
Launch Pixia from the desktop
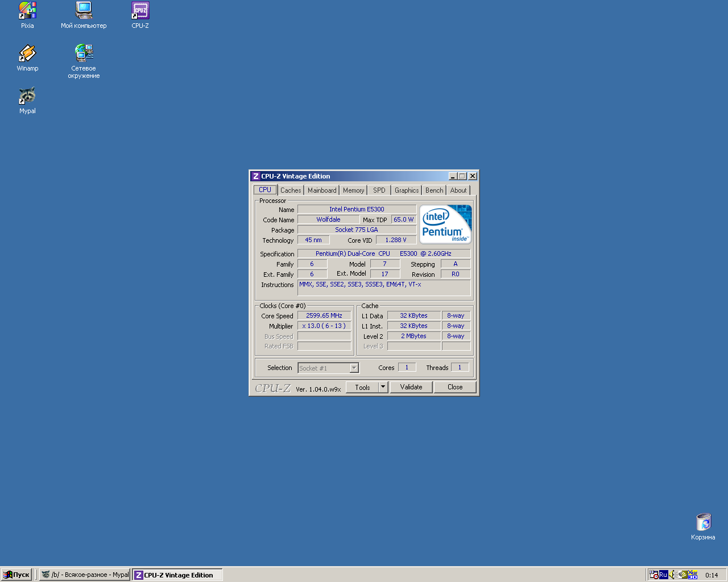tap(27, 14)
